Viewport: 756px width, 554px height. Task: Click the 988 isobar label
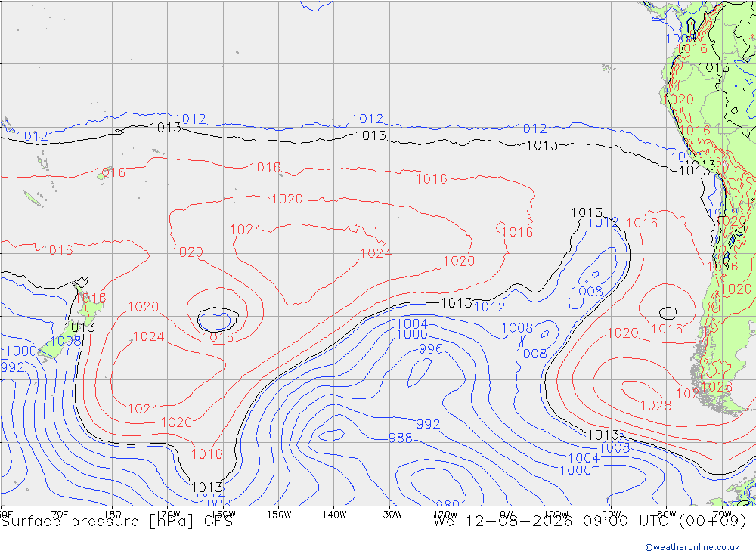click(401, 438)
